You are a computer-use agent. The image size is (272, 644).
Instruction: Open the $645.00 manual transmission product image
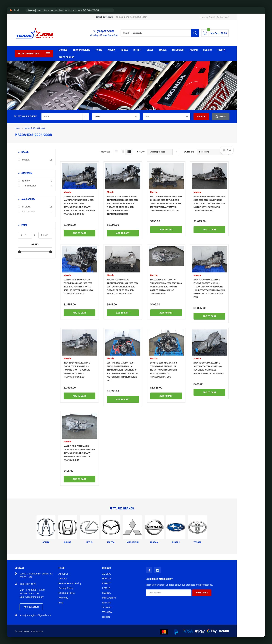(123, 259)
